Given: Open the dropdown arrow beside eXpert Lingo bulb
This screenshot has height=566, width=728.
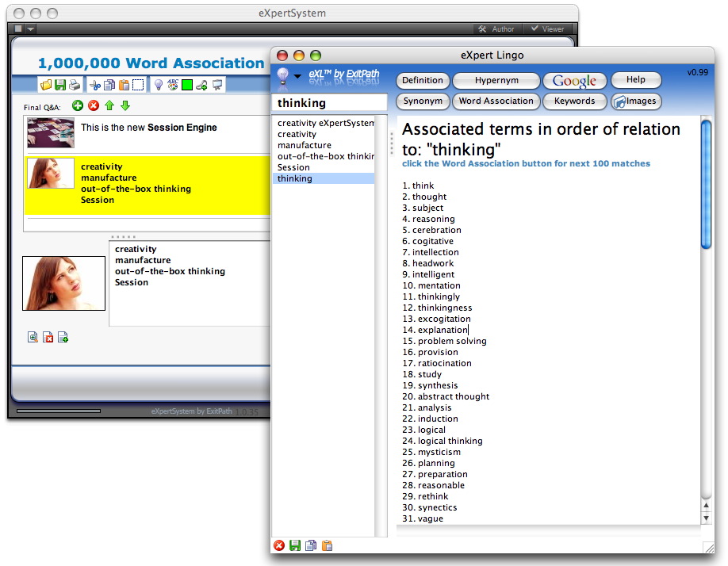Looking at the screenshot, I should click(297, 76).
